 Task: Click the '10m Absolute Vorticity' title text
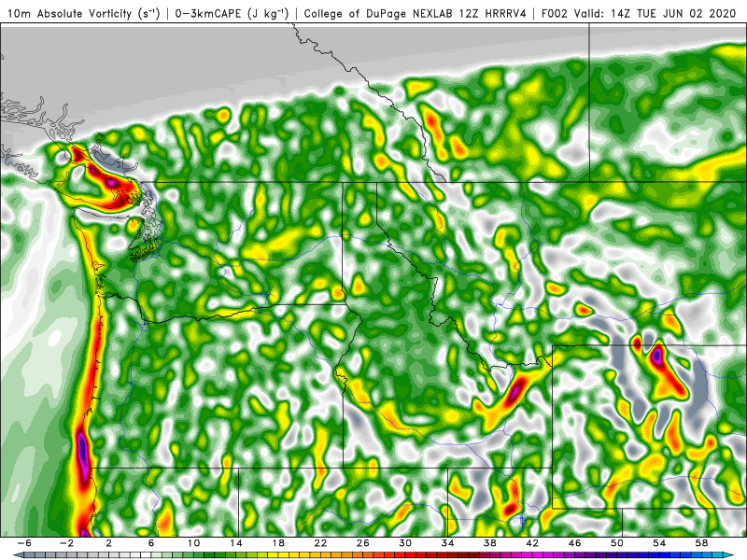pyautogui.click(x=68, y=14)
